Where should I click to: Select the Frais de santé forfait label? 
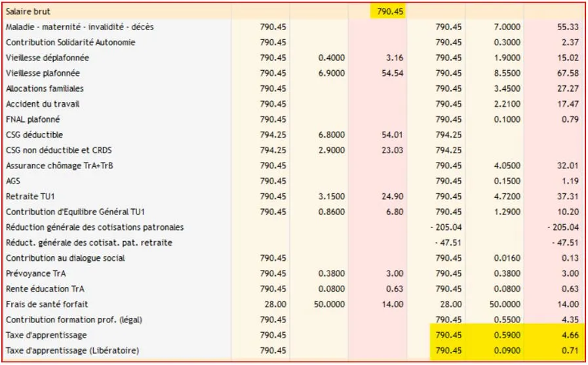tap(47, 304)
